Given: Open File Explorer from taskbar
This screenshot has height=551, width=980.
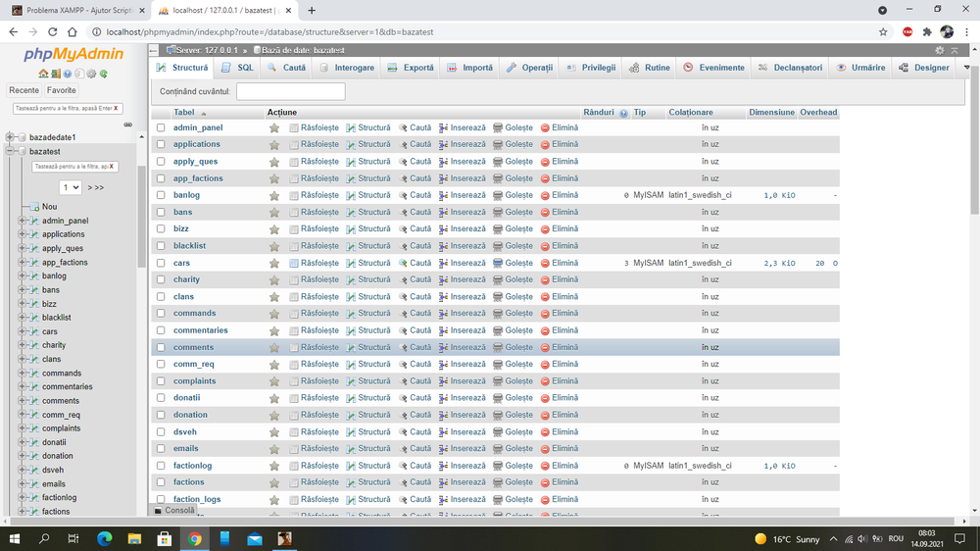Looking at the screenshot, I should pyautogui.click(x=134, y=538).
